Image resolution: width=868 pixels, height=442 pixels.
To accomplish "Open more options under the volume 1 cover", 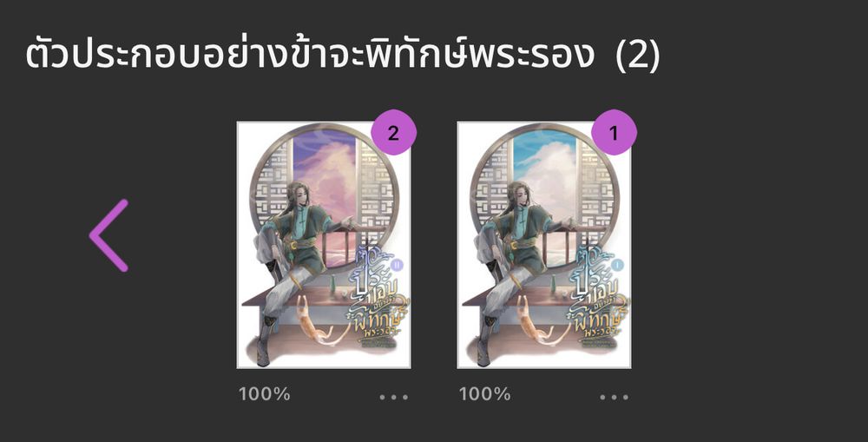I will (x=615, y=397).
